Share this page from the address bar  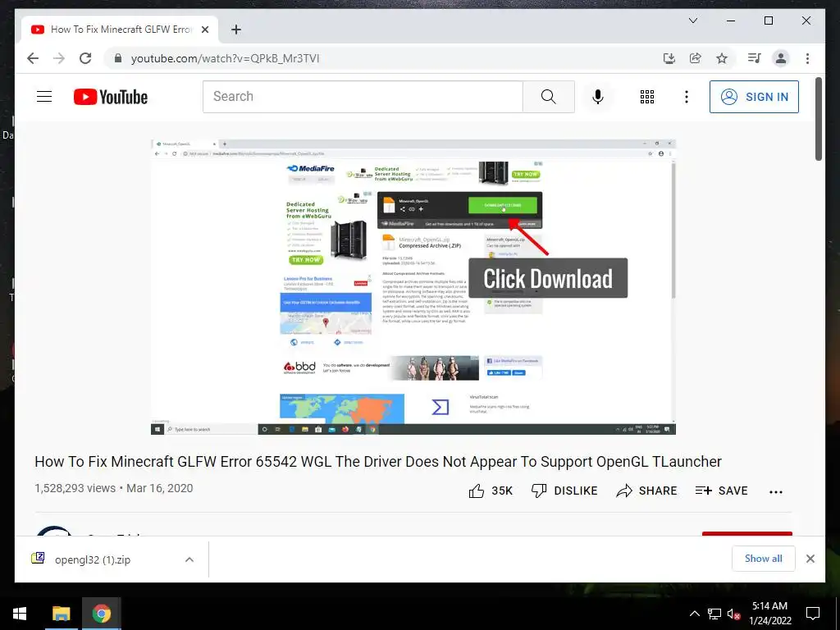[696, 58]
